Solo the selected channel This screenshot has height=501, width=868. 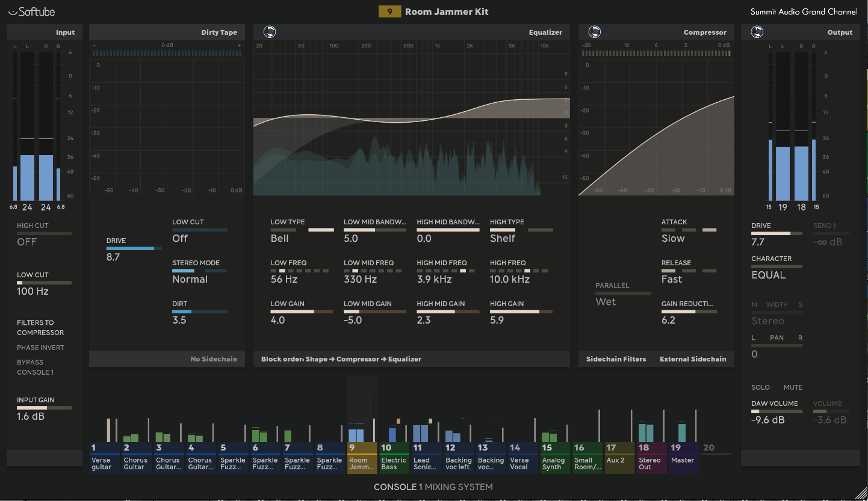click(x=760, y=387)
